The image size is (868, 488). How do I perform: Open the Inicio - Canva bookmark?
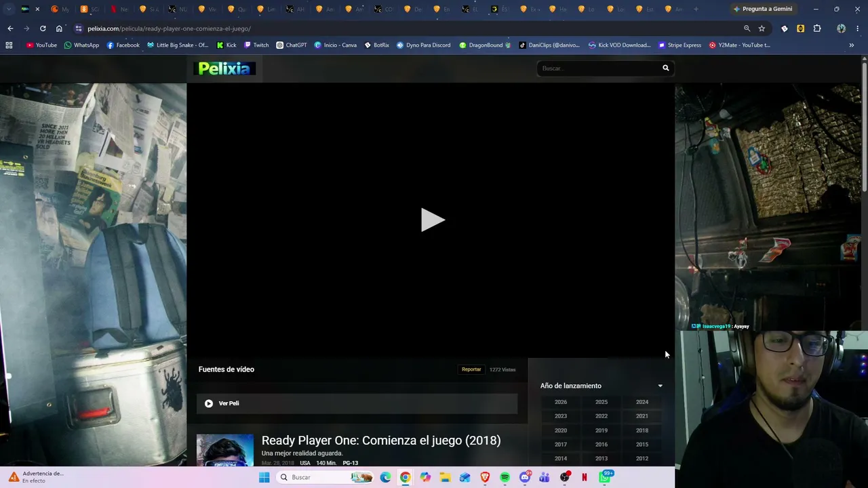point(336,45)
